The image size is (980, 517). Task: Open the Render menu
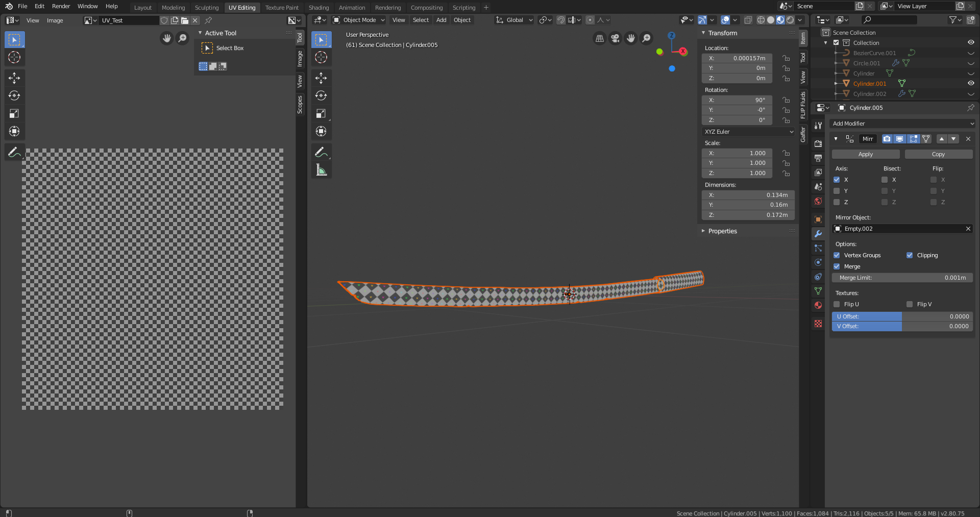point(61,6)
